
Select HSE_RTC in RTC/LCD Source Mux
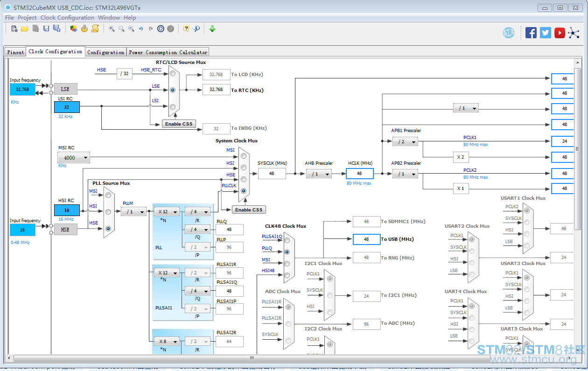point(173,73)
